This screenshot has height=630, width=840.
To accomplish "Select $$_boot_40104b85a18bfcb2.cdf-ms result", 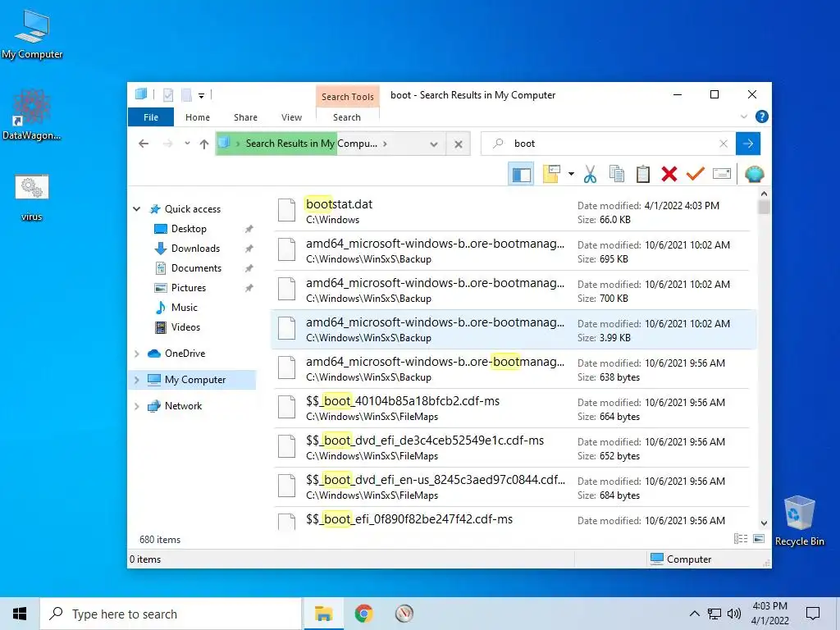I will [x=514, y=409].
